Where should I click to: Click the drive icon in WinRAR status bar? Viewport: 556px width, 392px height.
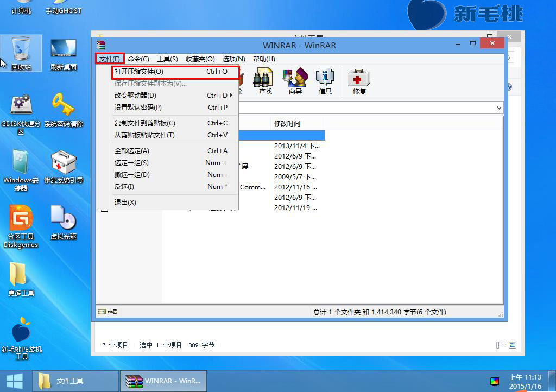pyautogui.click(x=102, y=312)
